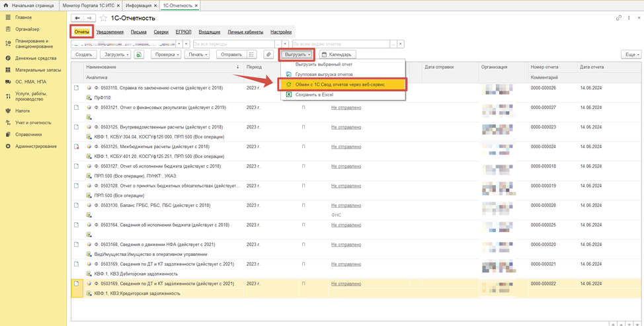Open the Календарь button
This screenshot has width=644, height=326.
click(338, 54)
